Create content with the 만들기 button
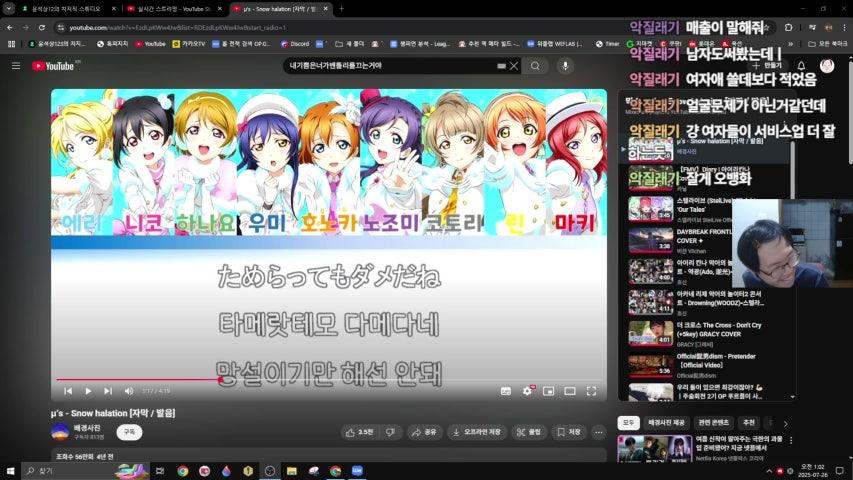 (767, 66)
